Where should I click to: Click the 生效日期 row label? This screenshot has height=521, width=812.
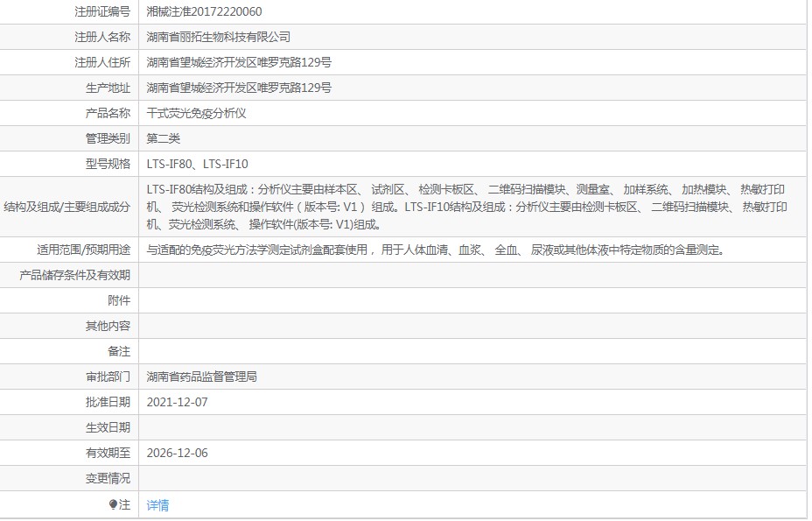coord(108,427)
